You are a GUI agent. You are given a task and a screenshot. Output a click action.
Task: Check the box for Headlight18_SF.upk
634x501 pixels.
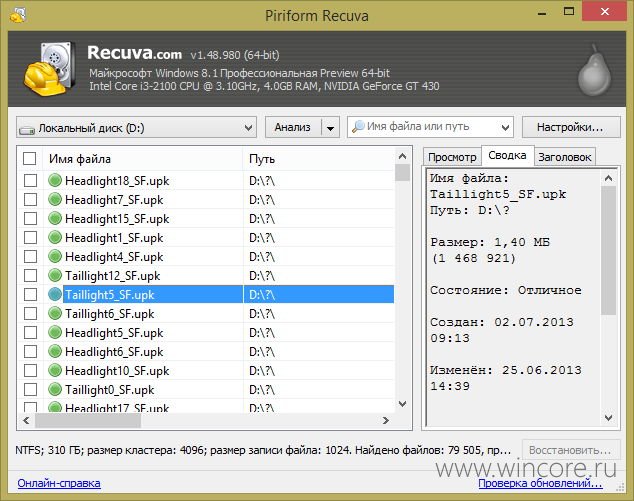click(x=30, y=180)
